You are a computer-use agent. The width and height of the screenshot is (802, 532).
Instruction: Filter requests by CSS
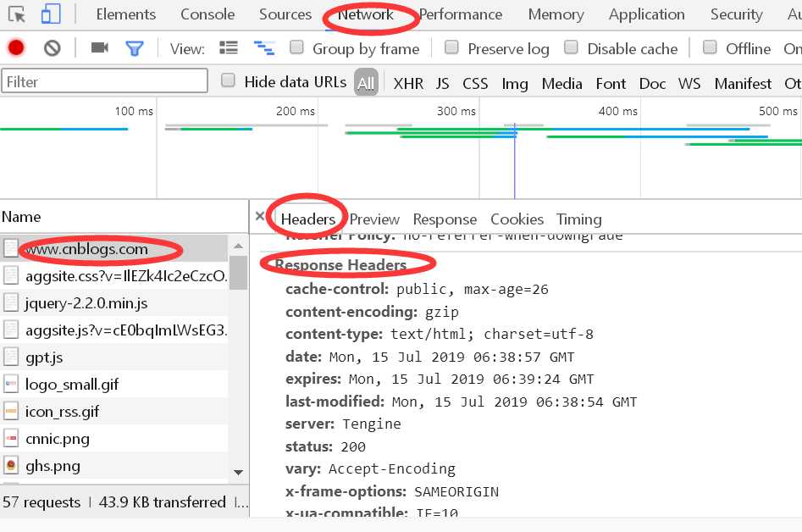pos(475,83)
